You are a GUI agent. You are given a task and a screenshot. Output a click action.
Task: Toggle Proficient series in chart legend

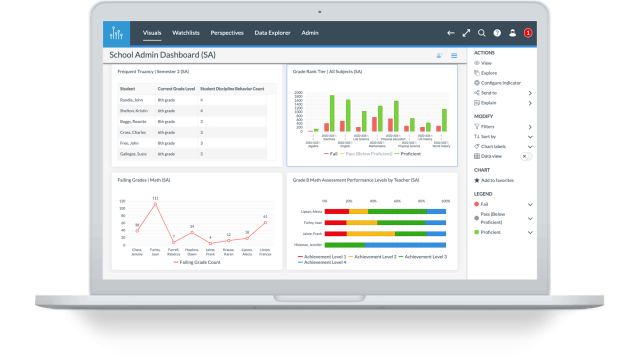coord(408,154)
